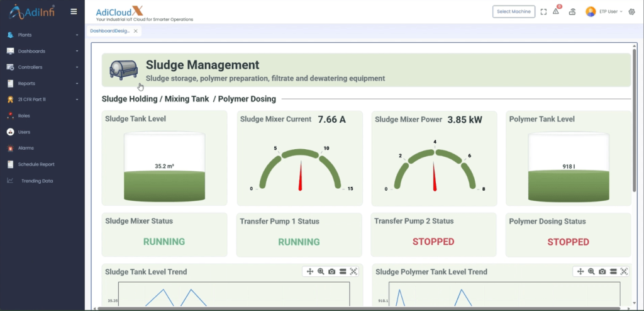Click the Roles sidebar icon

pos(10,116)
